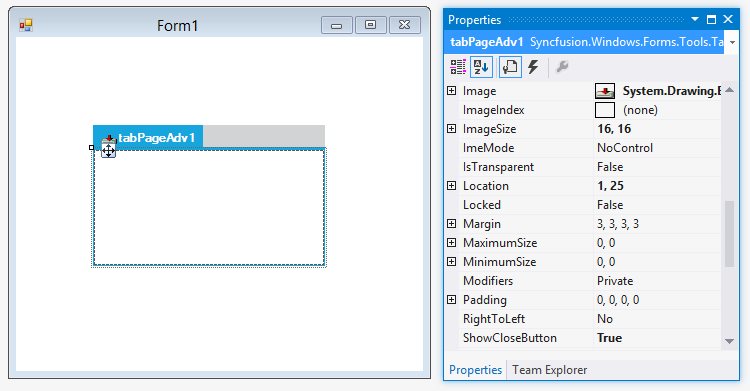Image resolution: width=750 pixels, height=391 pixels.
Task: Open the tabPageAdv1 object selector dropdown
Action: [732, 43]
